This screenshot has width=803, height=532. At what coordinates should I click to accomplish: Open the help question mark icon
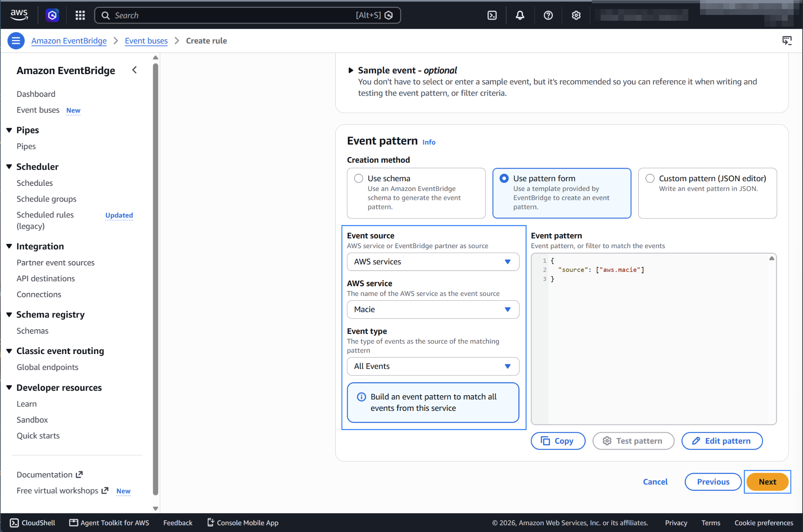[548, 15]
